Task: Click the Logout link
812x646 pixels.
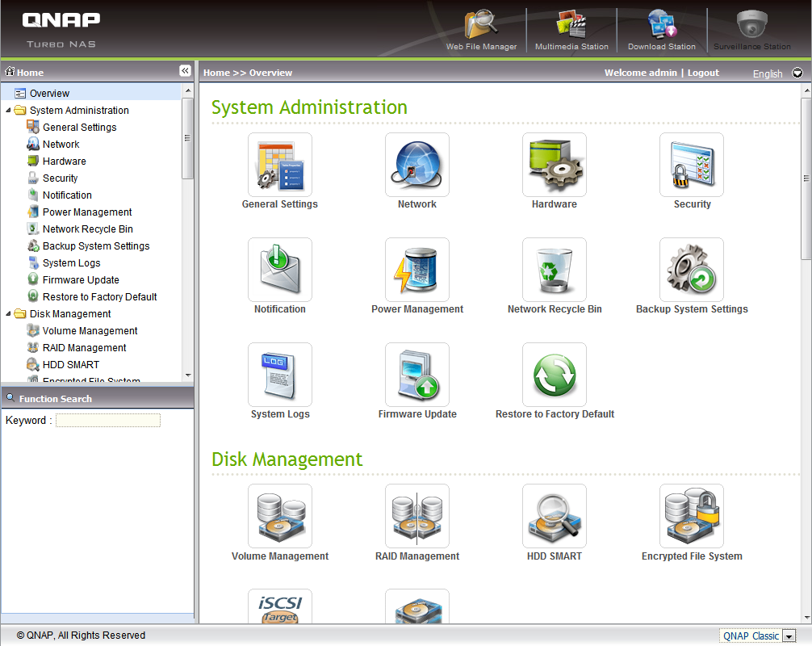Action: coord(703,73)
